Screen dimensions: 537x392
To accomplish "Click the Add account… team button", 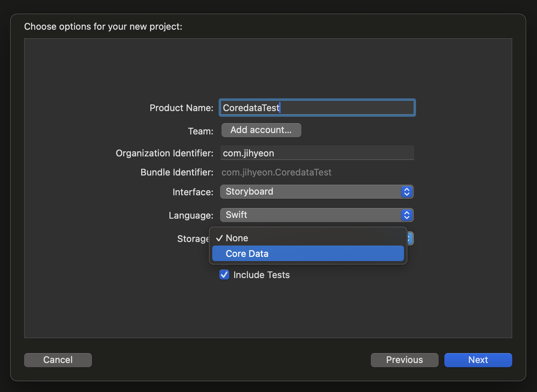I will pyautogui.click(x=261, y=130).
